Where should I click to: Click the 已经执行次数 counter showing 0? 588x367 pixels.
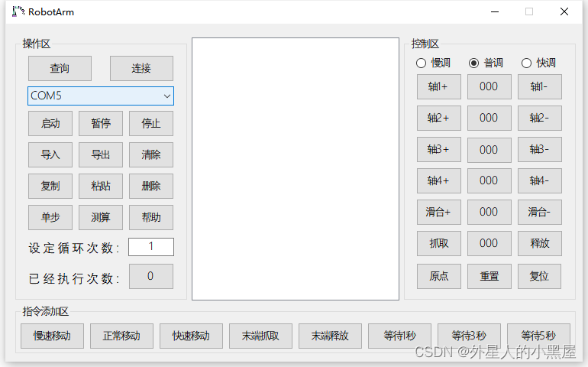coord(151,277)
